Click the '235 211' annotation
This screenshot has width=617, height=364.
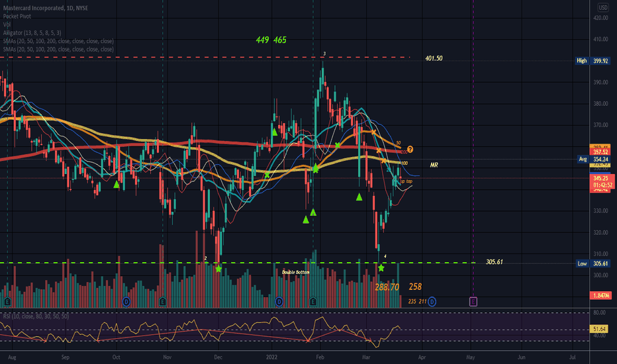pyautogui.click(x=417, y=301)
